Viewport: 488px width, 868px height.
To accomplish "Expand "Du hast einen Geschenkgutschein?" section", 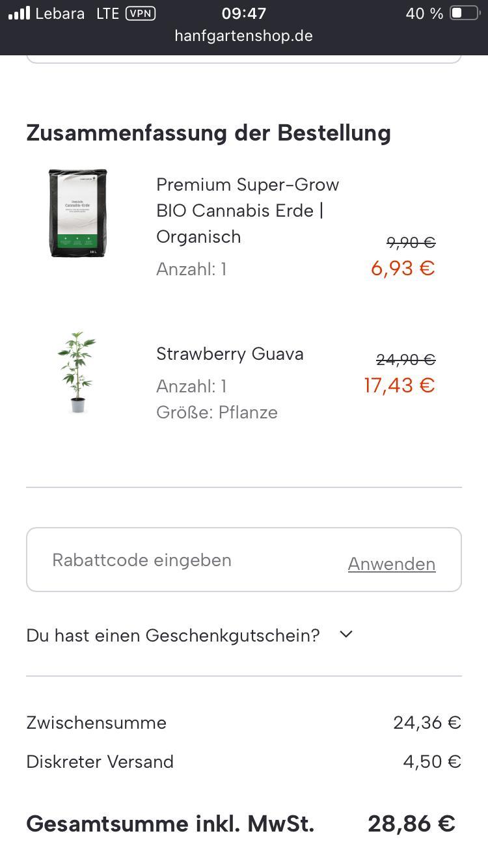I will coord(173,635).
